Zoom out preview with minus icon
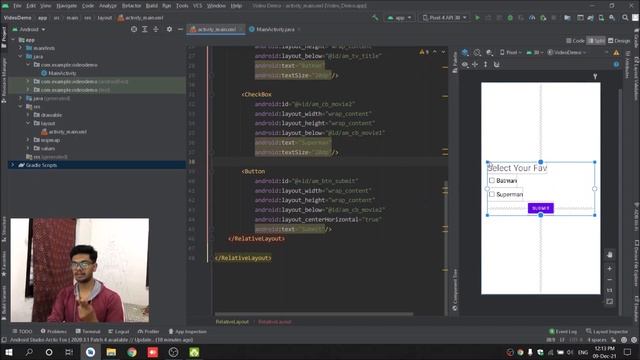The image size is (640, 360). click(609, 280)
